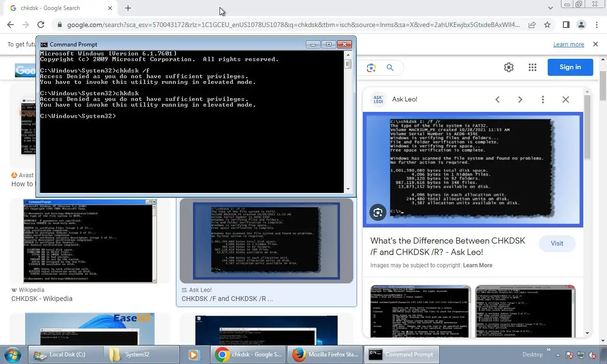Screen dimensions: 607x364
Task: Click the Sign in button
Action: tap(570, 67)
